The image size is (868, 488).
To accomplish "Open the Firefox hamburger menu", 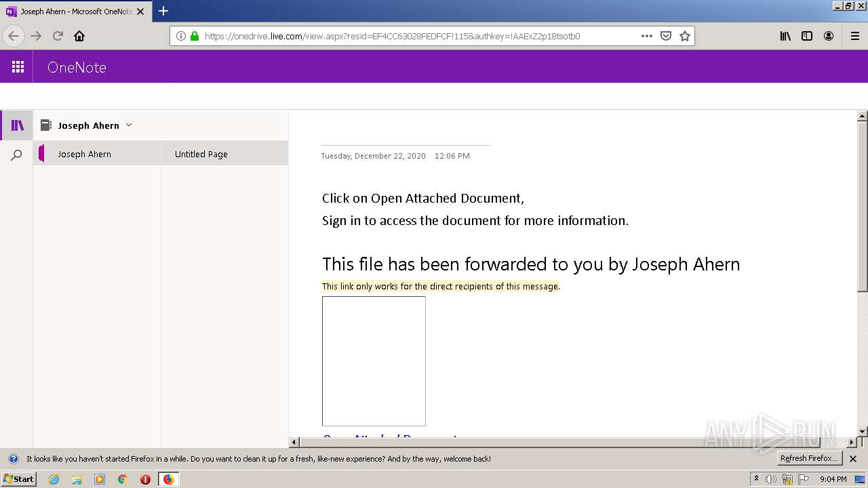I will tap(855, 36).
